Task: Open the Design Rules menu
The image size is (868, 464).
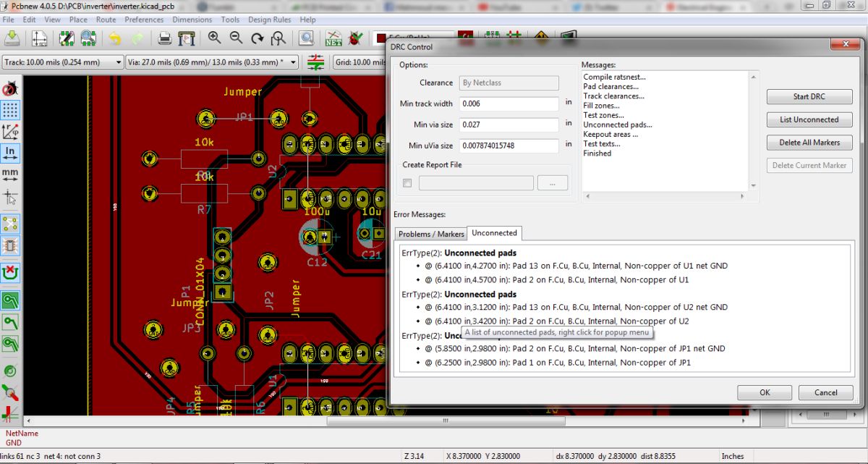Action: tap(269, 20)
